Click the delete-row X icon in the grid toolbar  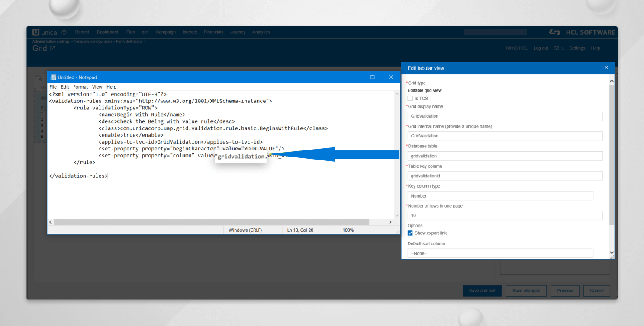click(39, 80)
